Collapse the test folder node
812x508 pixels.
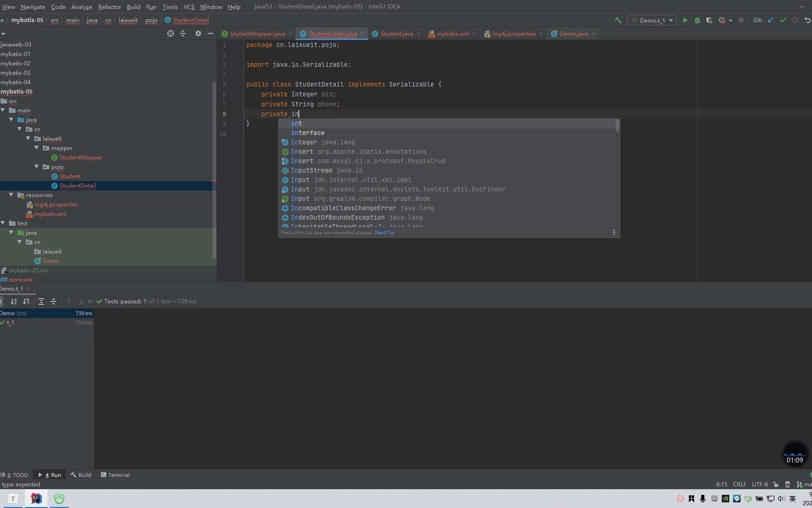3,223
